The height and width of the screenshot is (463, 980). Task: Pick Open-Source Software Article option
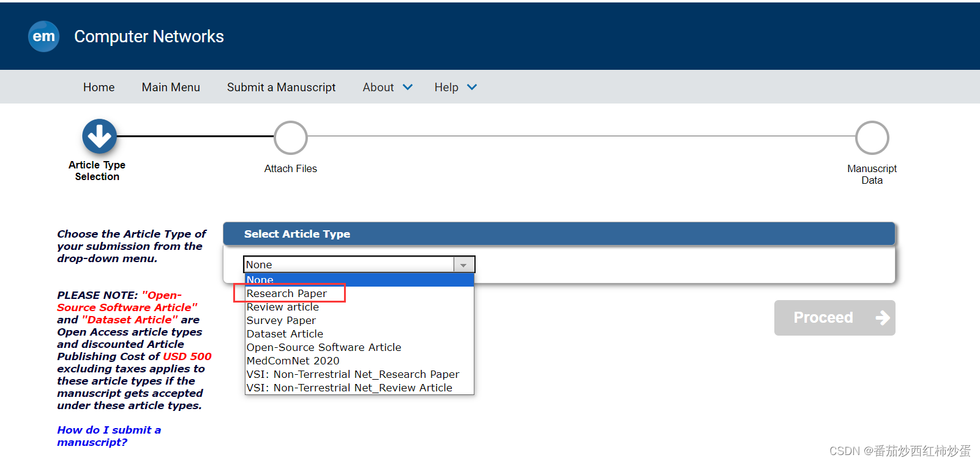(359, 347)
